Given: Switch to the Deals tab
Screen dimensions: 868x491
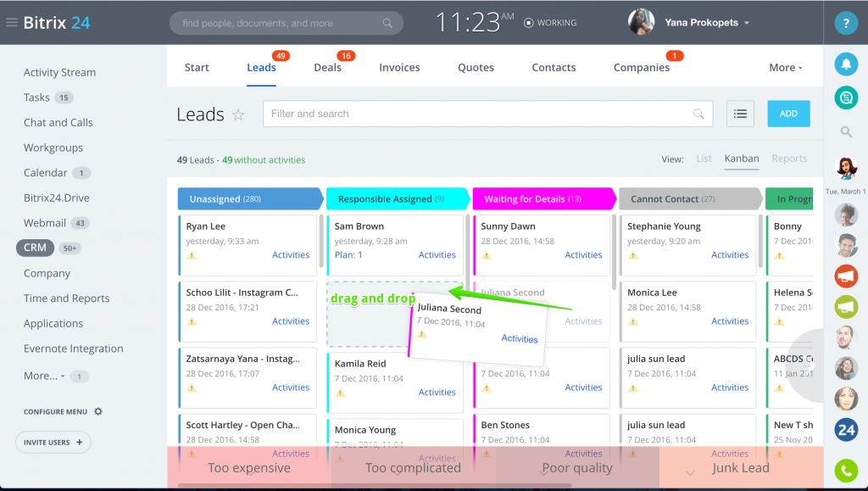Looking at the screenshot, I should click(x=328, y=68).
